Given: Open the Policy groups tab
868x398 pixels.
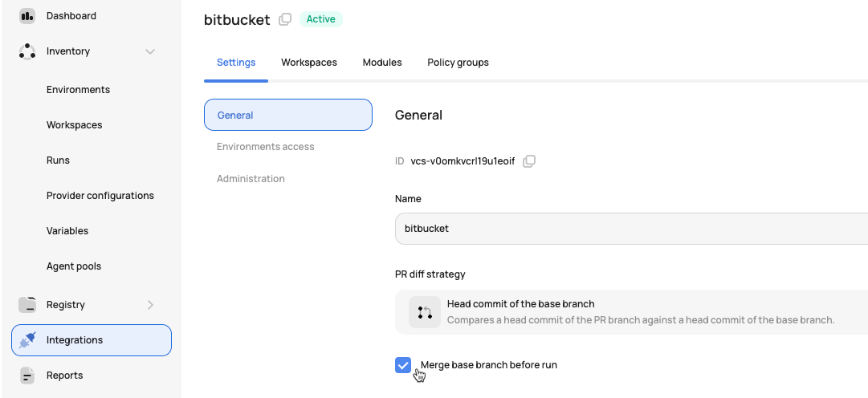Looking at the screenshot, I should coord(458,63).
